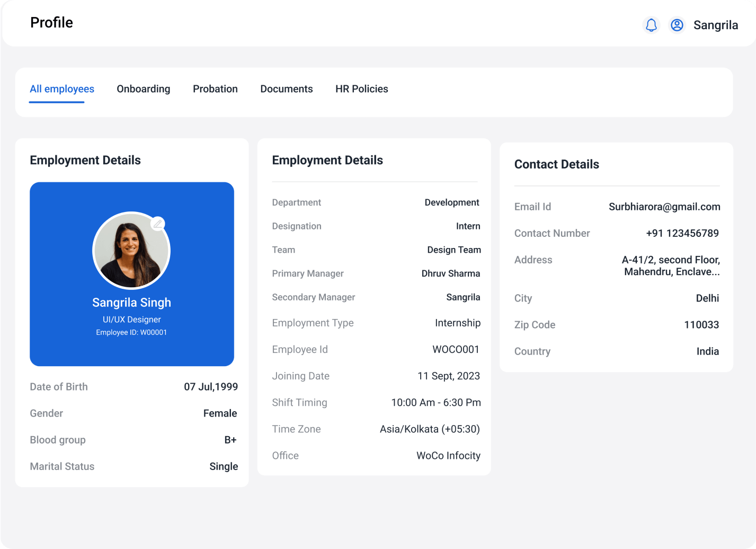Select the All employees tab

tap(62, 89)
